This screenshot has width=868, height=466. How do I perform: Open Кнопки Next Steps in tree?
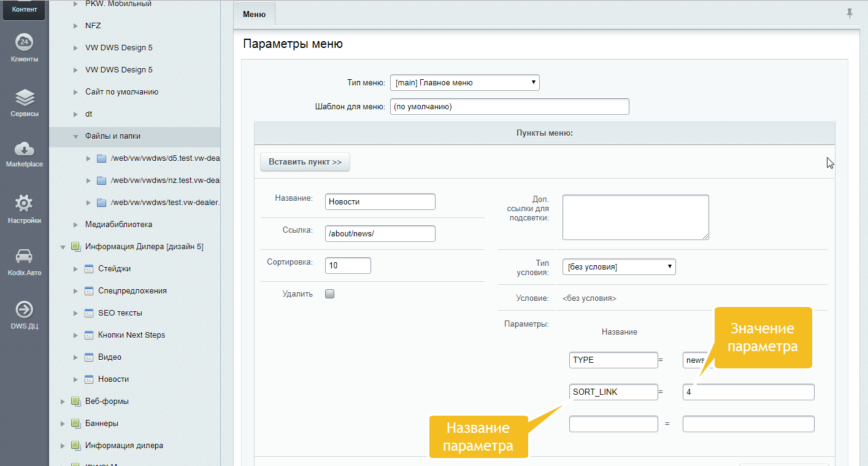pos(132,335)
